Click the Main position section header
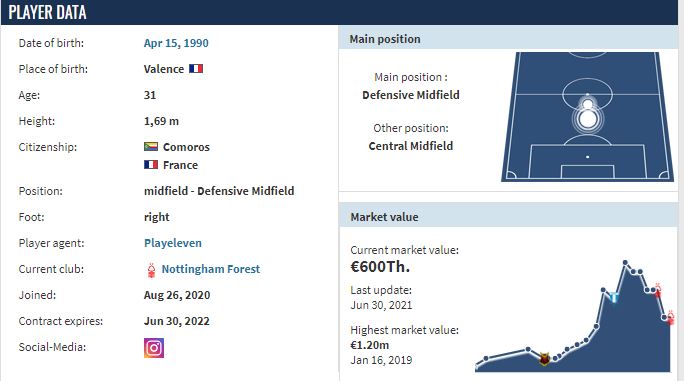The height and width of the screenshot is (381, 684). [x=509, y=39]
